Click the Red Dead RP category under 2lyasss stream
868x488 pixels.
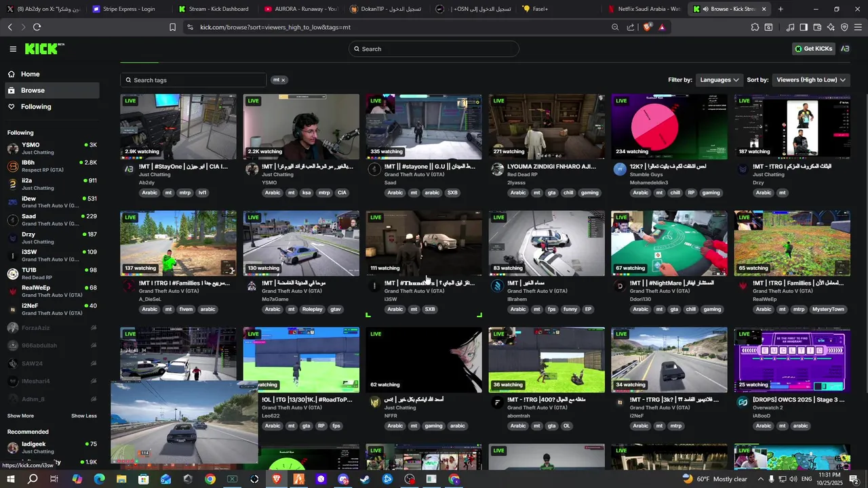click(523, 174)
